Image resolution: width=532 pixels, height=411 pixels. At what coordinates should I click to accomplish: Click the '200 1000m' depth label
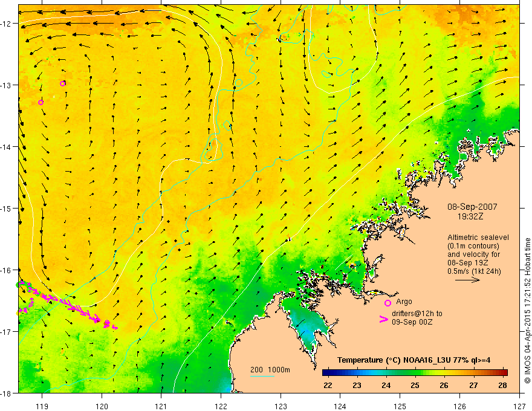[270, 370]
